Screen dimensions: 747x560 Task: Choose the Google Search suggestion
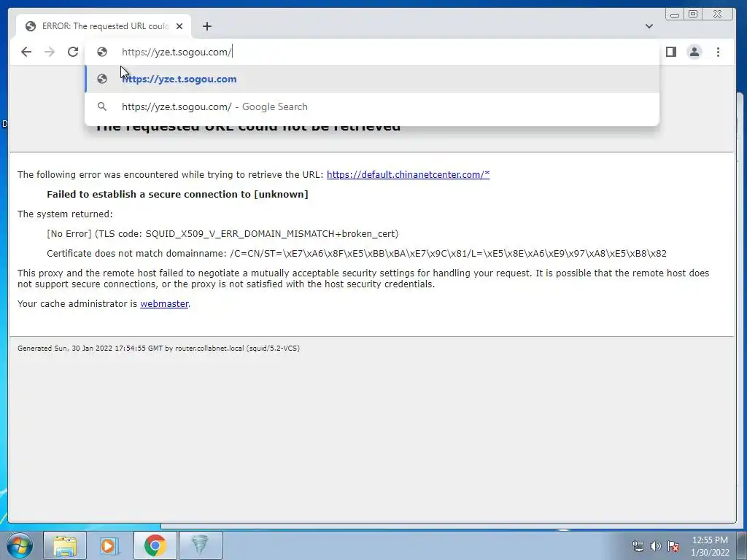coord(372,106)
